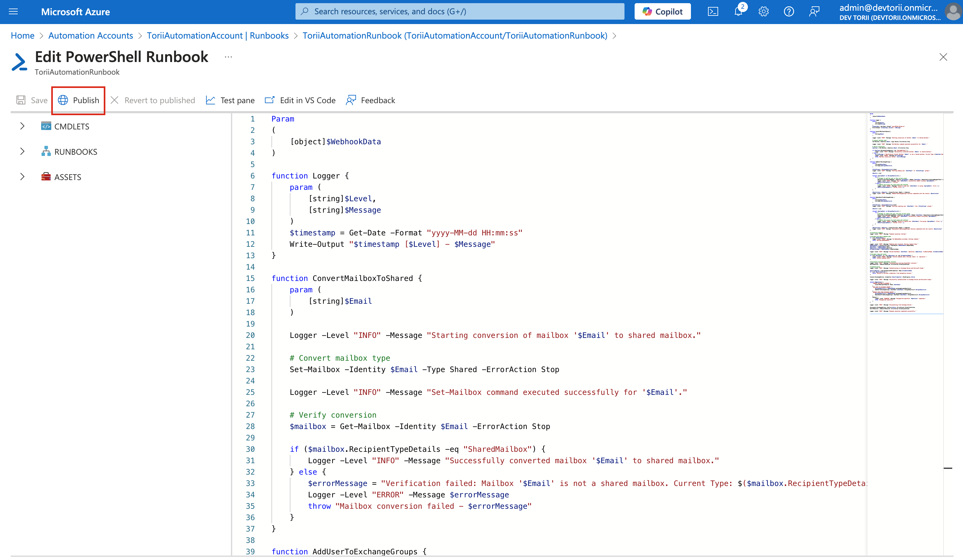Click the 'throw "Mailbox conversion failed' line

tap(419, 506)
